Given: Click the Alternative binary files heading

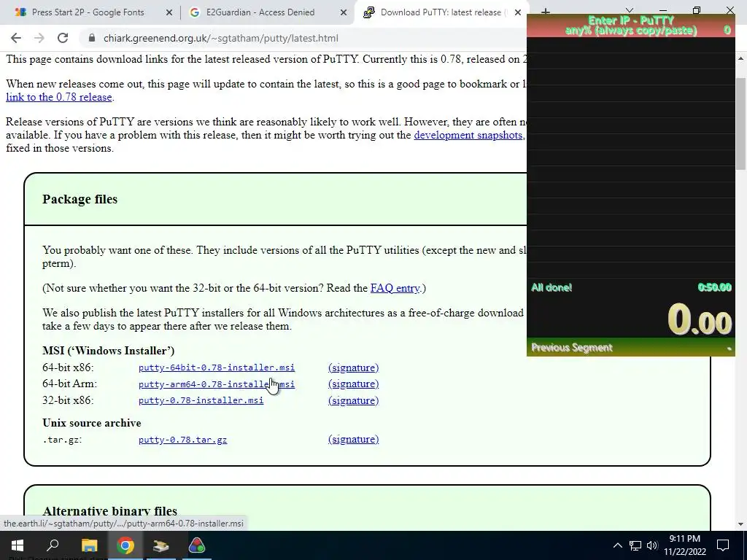Looking at the screenshot, I should 109,511.
